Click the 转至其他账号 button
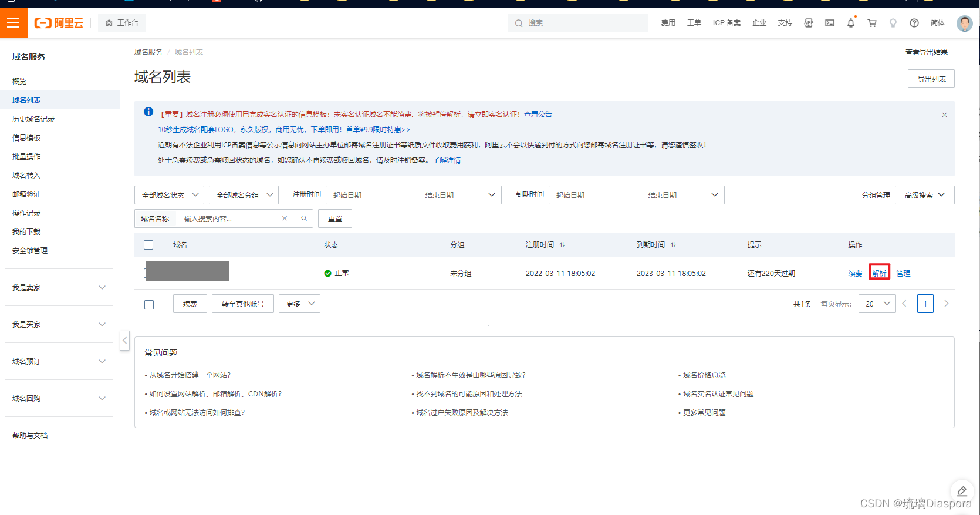The width and height of the screenshot is (980, 515). pos(243,304)
